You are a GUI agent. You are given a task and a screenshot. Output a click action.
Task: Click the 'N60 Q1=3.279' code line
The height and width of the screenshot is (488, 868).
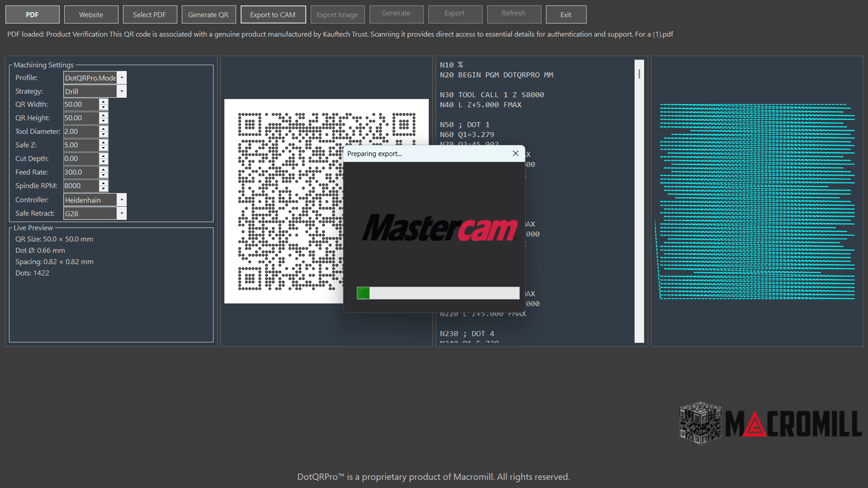pos(467,134)
